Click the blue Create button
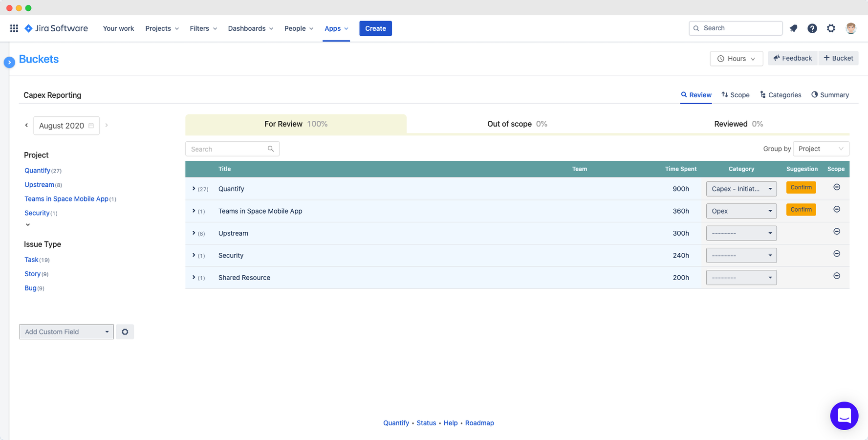Screen dimensions: 868x440 (375, 28)
